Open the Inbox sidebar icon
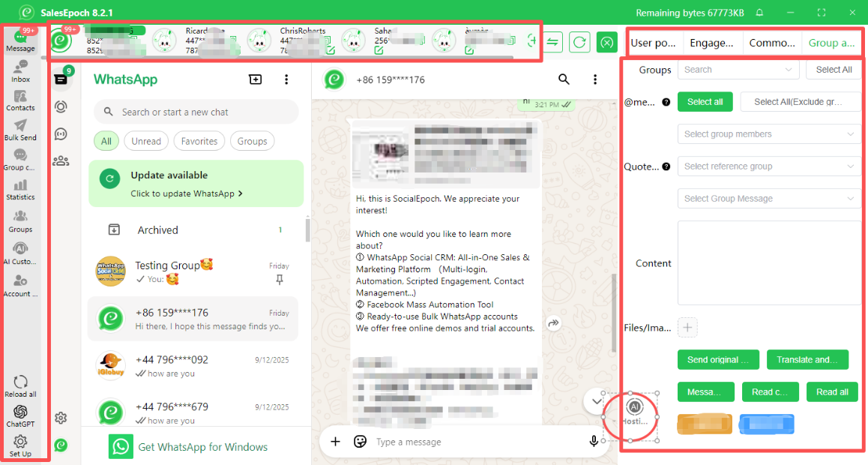 (20, 71)
